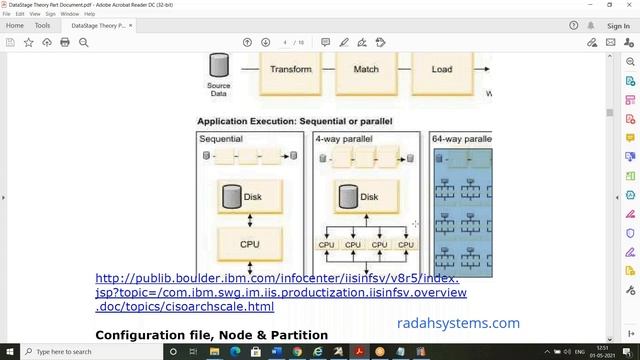Expand the left navigation pane arrow

(x=3, y=198)
